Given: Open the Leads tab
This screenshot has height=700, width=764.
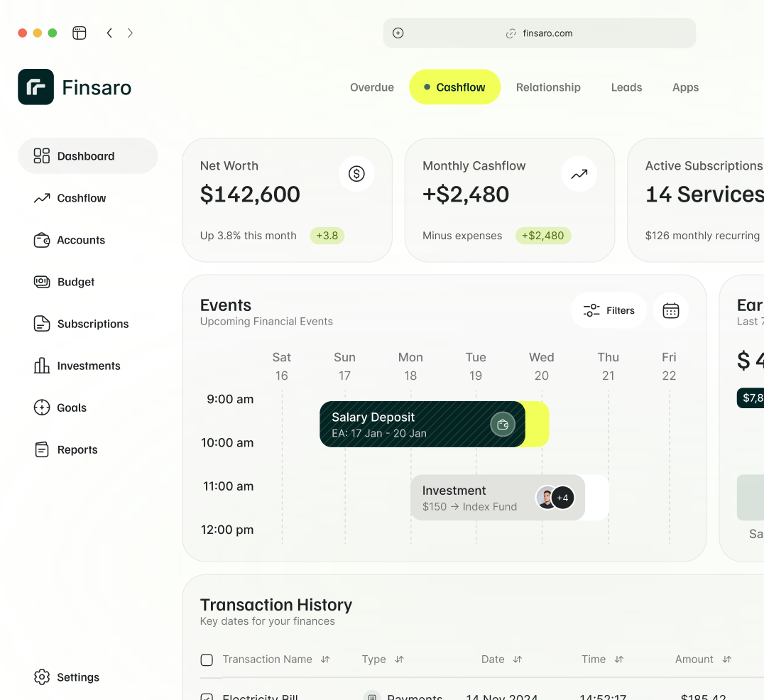Looking at the screenshot, I should (x=626, y=87).
